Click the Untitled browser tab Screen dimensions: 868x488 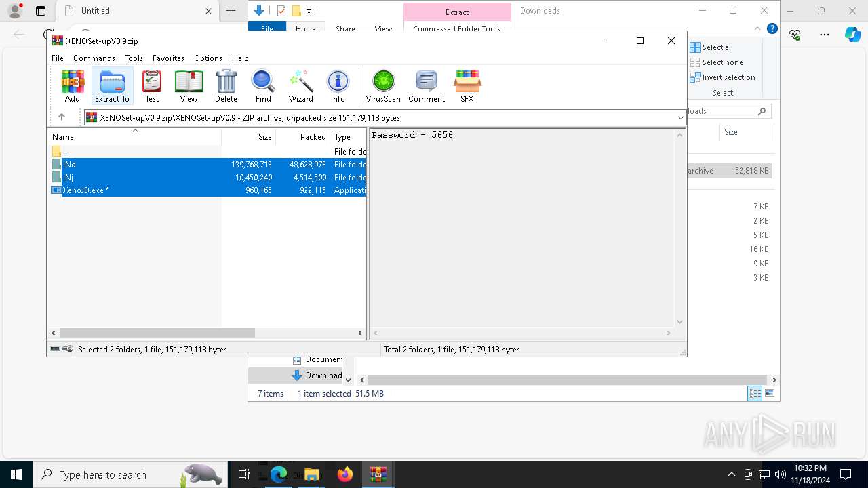pos(138,11)
